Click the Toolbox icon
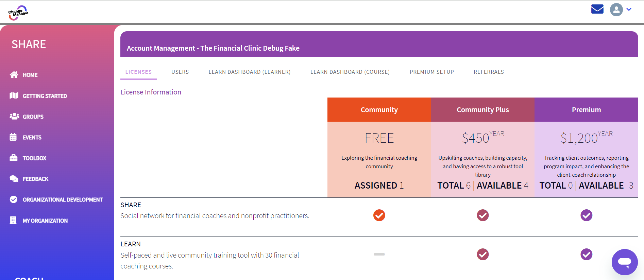Image resolution: width=644 pixels, height=280 pixels. [14, 158]
